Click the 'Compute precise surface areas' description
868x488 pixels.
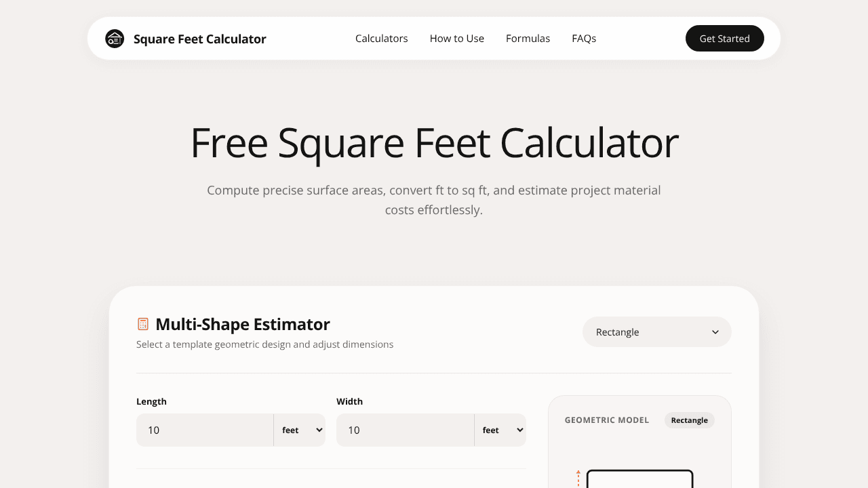pos(434,200)
